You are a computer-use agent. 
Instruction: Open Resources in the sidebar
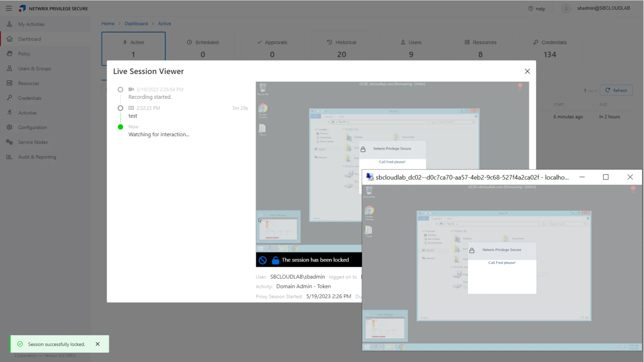pos(29,83)
